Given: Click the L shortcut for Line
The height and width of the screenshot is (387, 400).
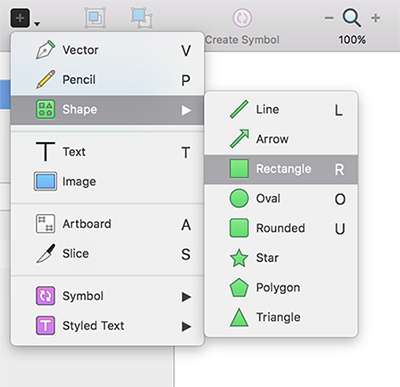Looking at the screenshot, I should [339, 110].
